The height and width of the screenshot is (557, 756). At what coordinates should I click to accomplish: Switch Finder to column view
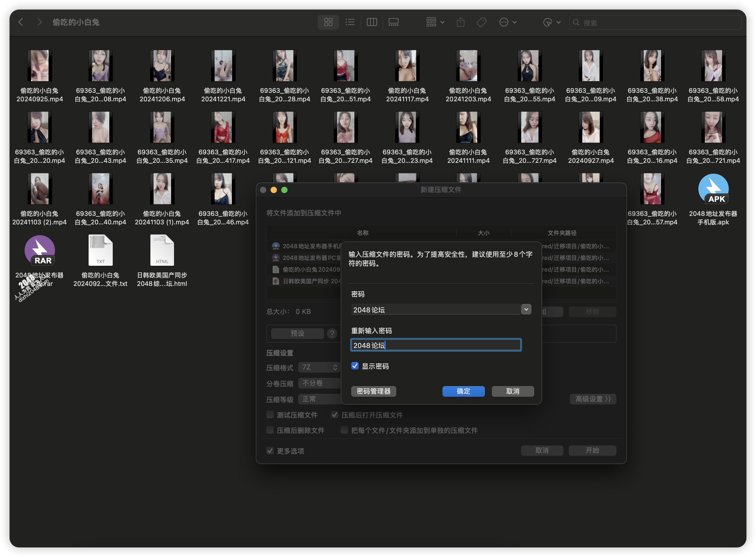pos(372,22)
